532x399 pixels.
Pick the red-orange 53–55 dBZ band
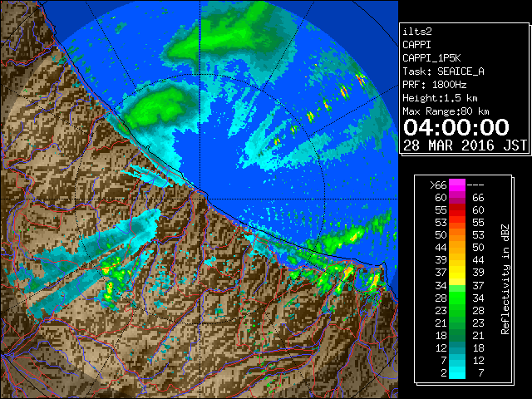click(x=457, y=223)
